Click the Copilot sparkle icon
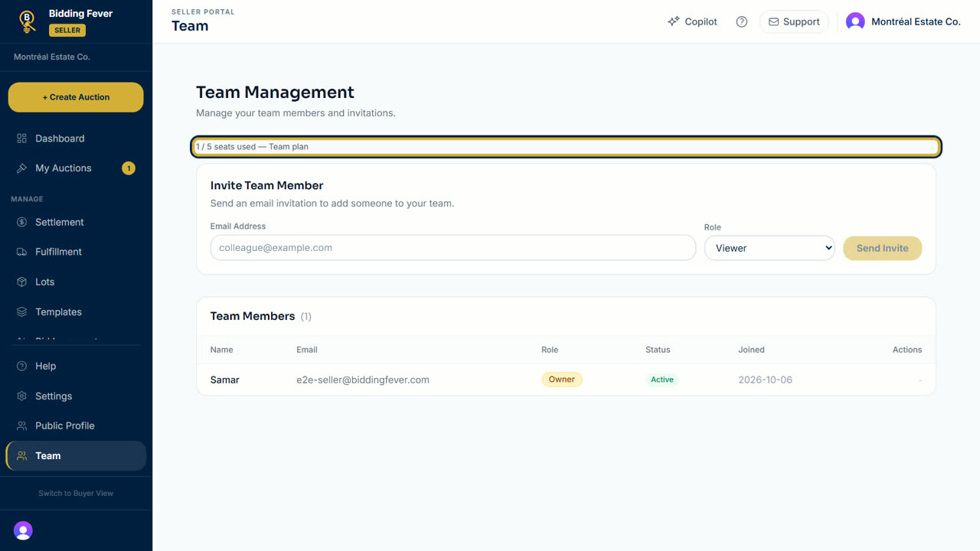This screenshot has height=551, width=980. pos(673,21)
